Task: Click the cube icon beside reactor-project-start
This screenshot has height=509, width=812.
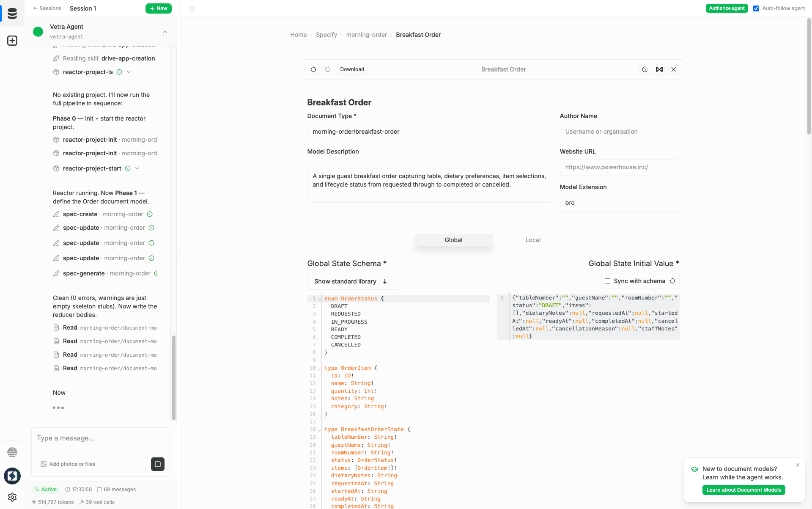Action: [x=56, y=168]
